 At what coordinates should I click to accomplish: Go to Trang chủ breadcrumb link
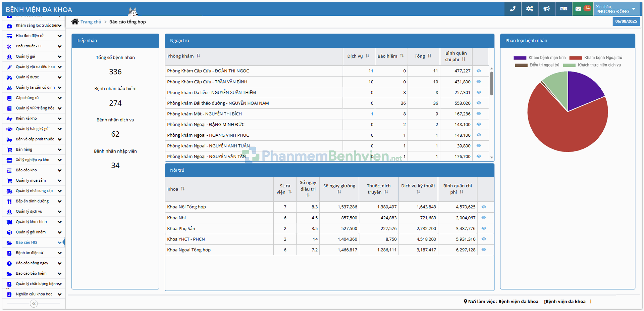coord(91,22)
